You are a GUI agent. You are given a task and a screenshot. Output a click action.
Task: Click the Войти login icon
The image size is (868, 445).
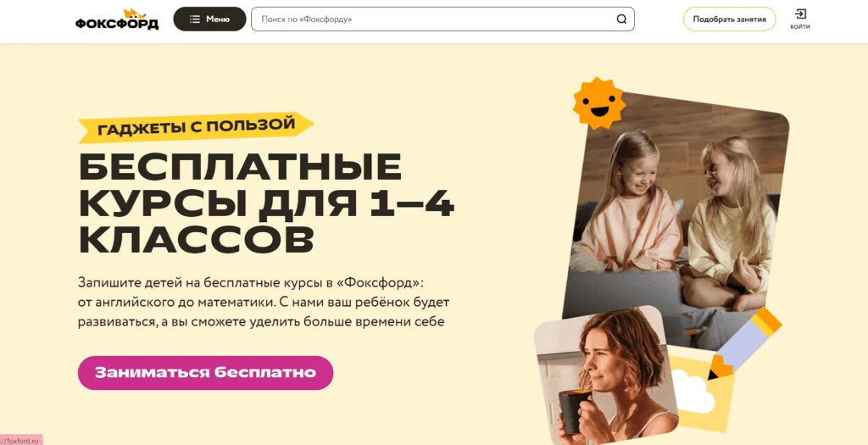pos(800,14)
